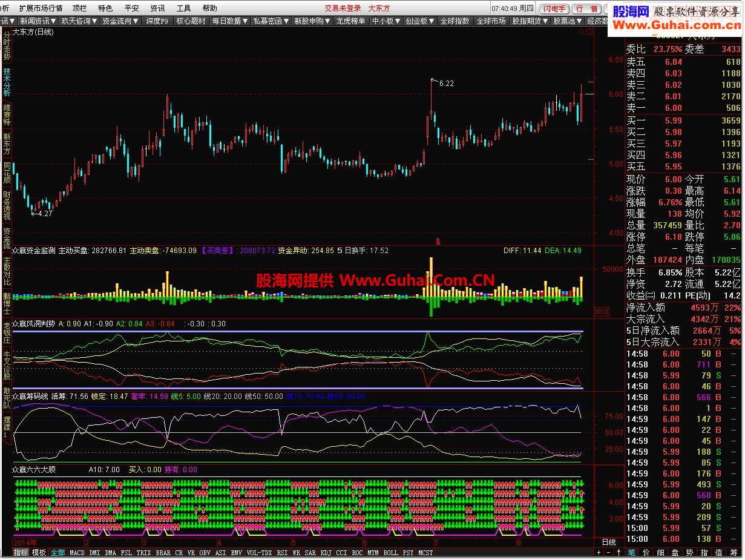Click the 日线 period label

(608, 542)
